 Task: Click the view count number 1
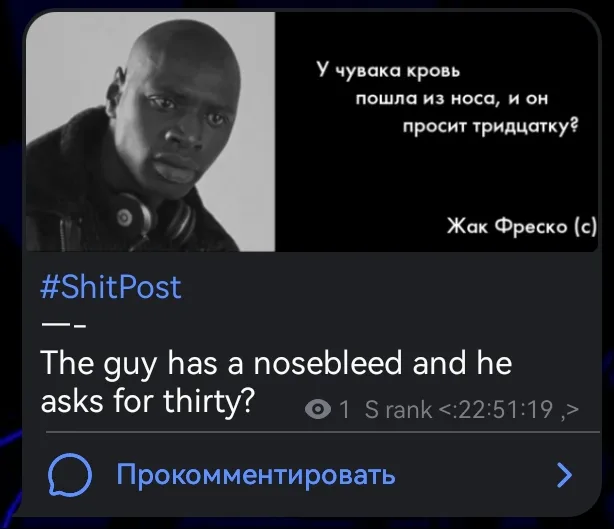[x=344, y=410]
